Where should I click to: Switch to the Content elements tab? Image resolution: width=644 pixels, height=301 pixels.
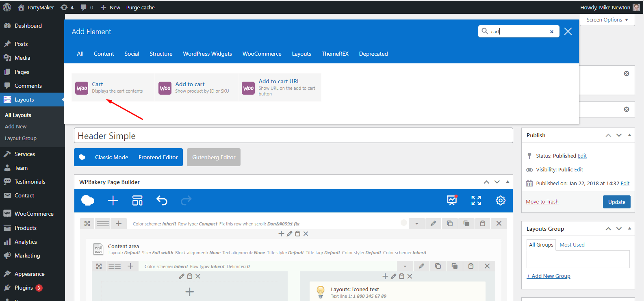tap(104, 54)
